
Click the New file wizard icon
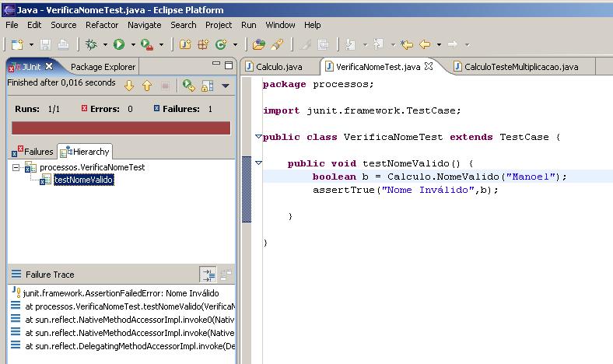pos(17,44)
